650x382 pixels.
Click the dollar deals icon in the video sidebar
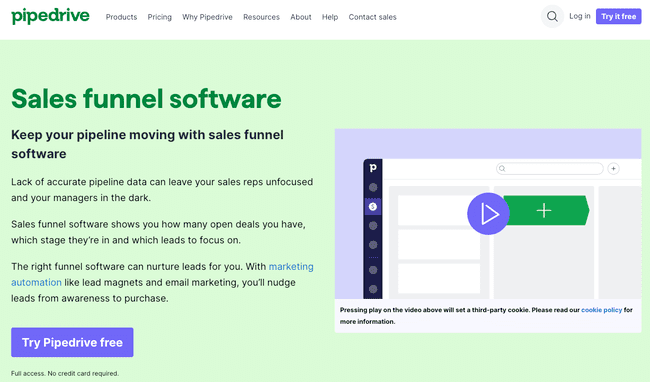pos(373,206)
